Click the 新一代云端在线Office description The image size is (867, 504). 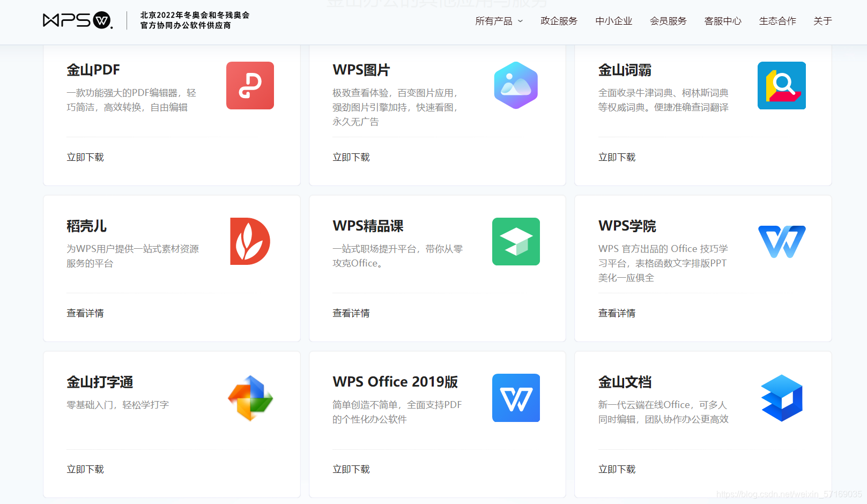coord(664,412)
